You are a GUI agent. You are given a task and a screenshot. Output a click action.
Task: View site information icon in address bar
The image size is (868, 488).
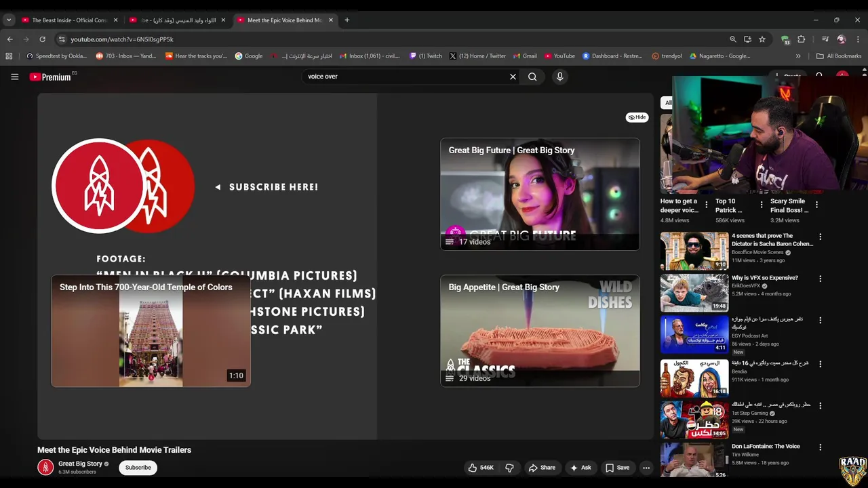tap(62, 39)
